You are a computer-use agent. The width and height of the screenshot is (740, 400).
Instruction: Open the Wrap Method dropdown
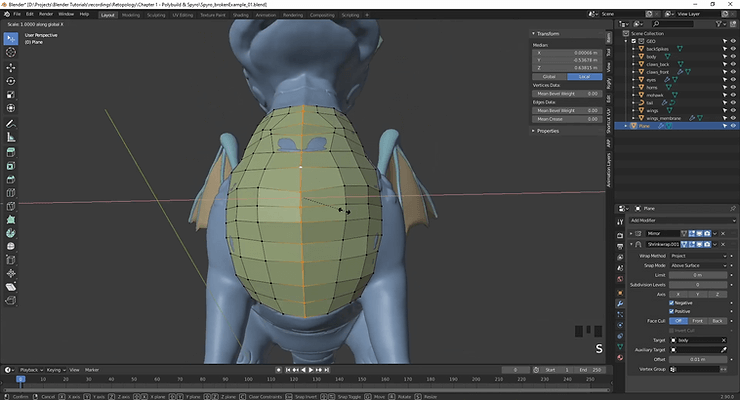point(698,256)
